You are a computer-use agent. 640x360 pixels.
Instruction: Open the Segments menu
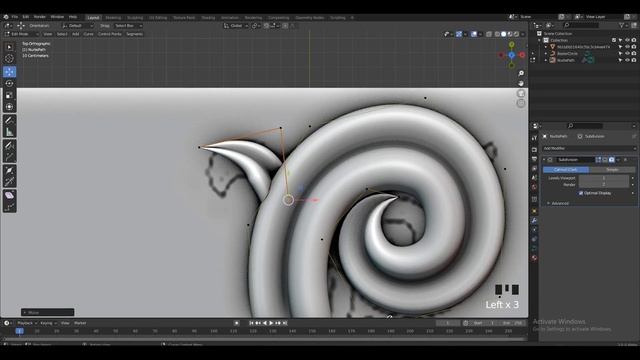point(134,34)
